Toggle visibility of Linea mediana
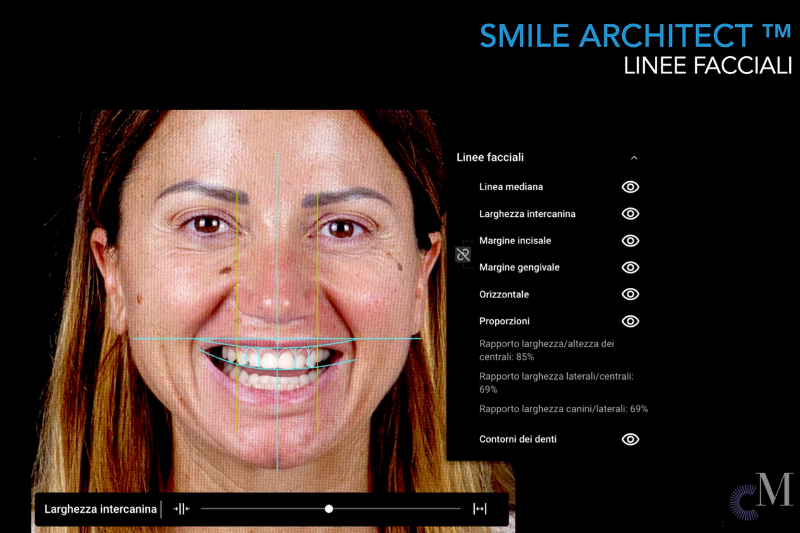This screenshot has height=533, width=800. click(x=630, y=187)
